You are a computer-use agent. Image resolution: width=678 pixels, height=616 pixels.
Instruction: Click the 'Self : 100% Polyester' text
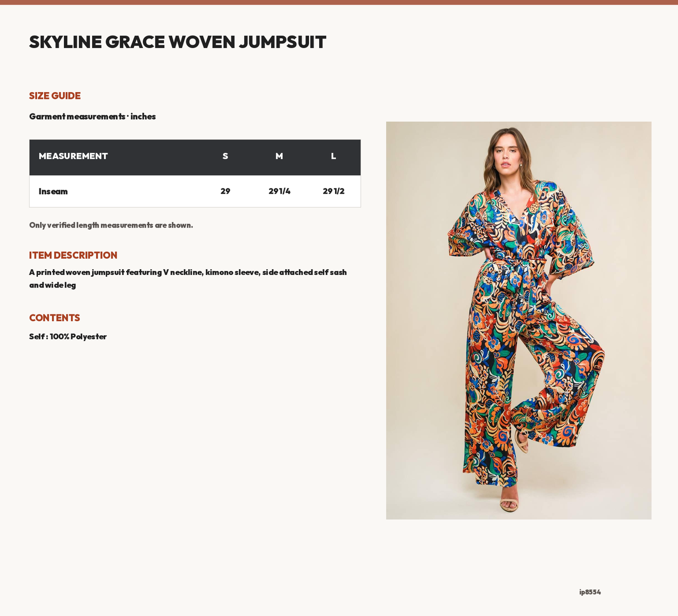(68, 337)
